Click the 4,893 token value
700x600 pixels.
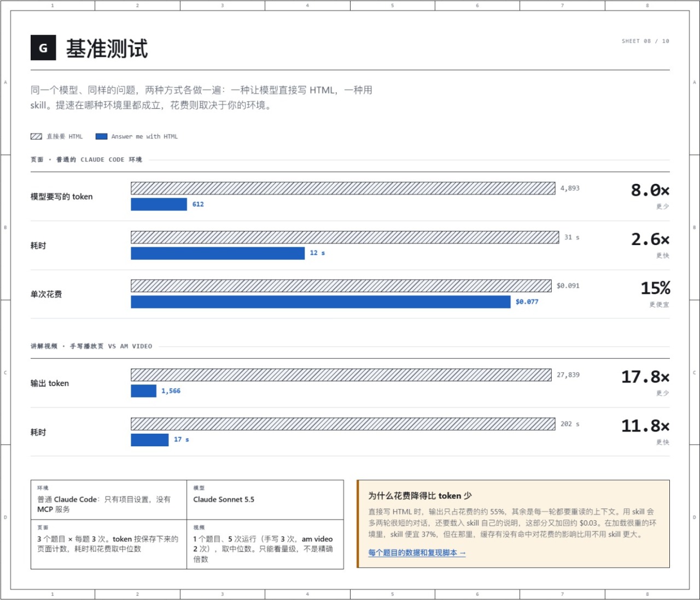pos(570,188)
